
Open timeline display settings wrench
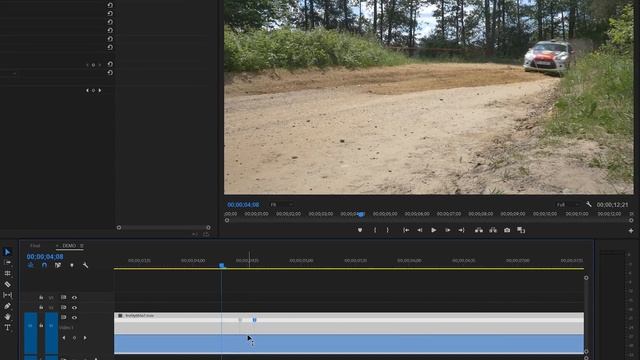click(x=85, y=265)
